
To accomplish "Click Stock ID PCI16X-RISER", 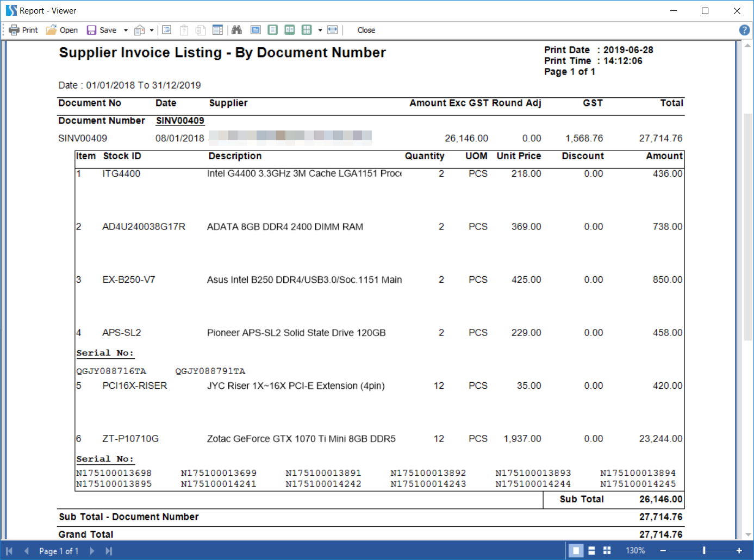I will [135, 385].
